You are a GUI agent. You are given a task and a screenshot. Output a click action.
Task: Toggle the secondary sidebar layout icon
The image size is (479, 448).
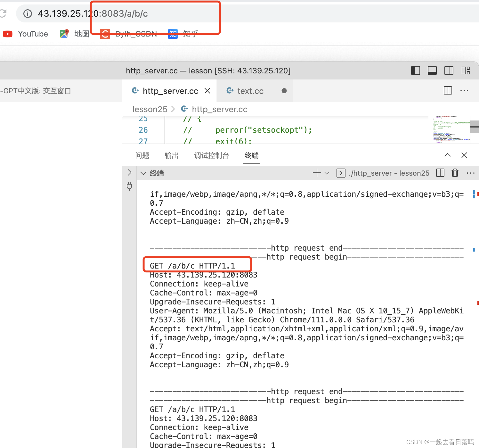pos(449,71)
